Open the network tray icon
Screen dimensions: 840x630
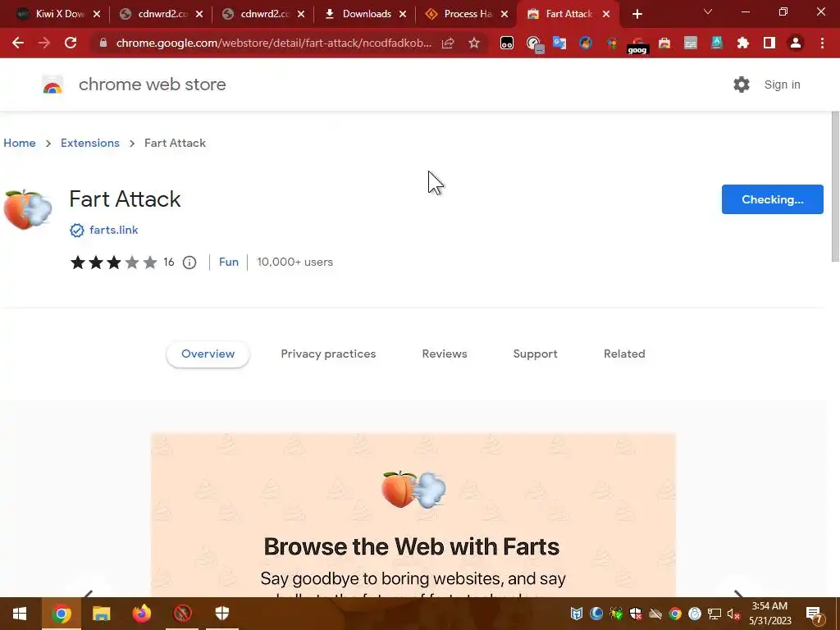pyautogui.click(x=714, y=614)
